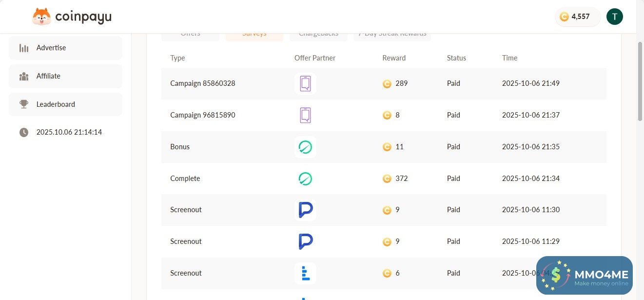Screen dimensions: 644x300
Task: Click the Affiliate people icon
Action: click(23, 76)
